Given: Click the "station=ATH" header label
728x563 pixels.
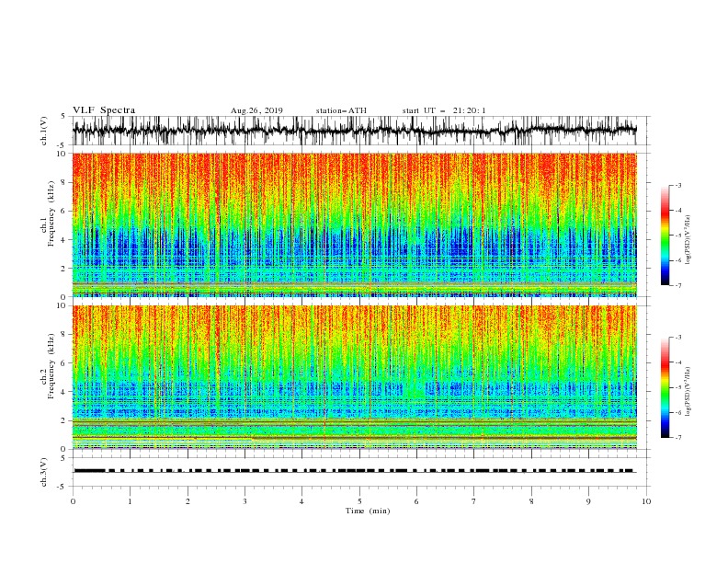Looking at the screenshot, I should click(341, 110).
